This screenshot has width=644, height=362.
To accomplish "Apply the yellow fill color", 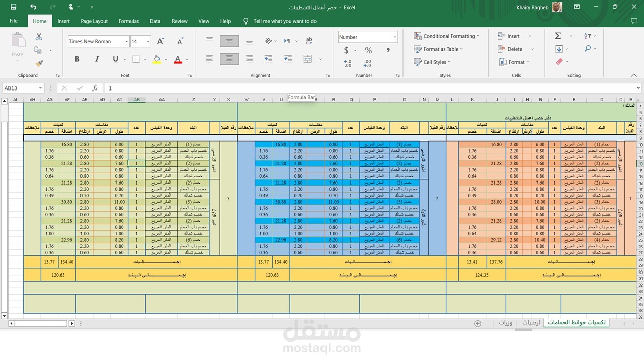I will click(156, 59).
